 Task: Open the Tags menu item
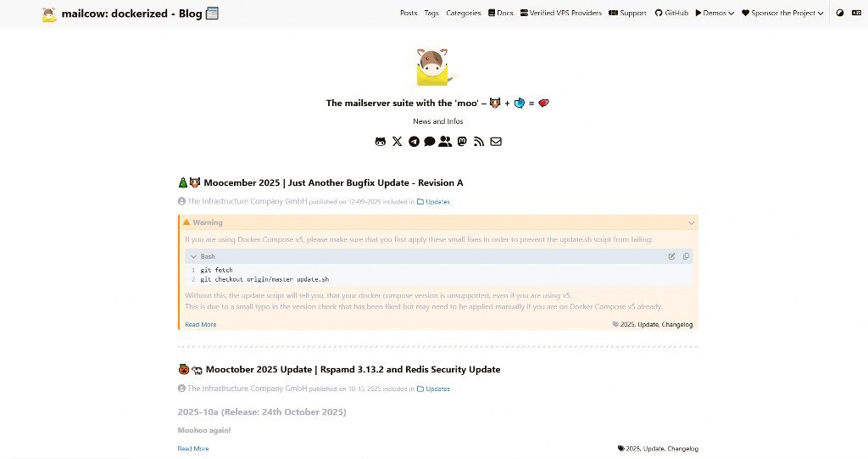(x=431, y=13)
